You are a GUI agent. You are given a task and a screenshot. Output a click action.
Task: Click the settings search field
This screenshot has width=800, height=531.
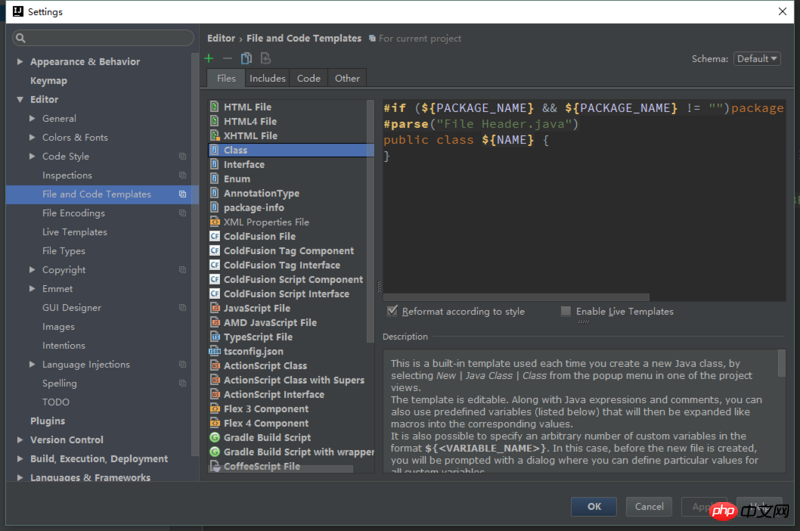pyautogui.click(x=103, y=38)
